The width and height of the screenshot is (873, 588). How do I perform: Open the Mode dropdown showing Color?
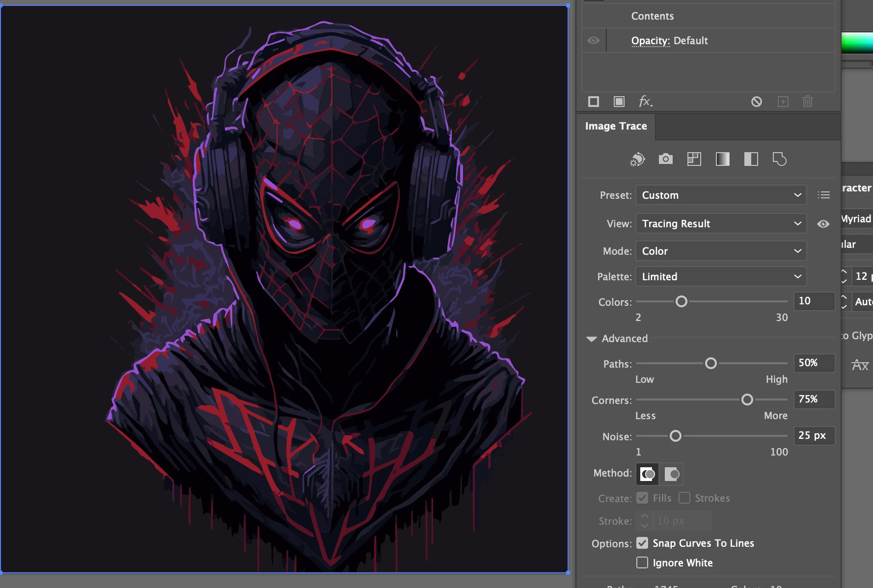pos(721,251)
